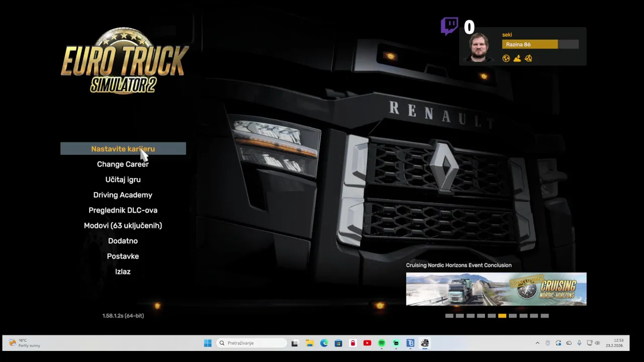Click the Pretraživanje taskbar search box
The image size is (644, 362).
pyautogui.click(x=252, y=343)
